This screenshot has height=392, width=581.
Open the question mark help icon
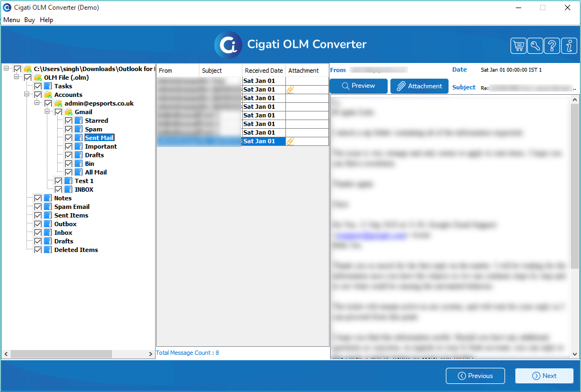coord(552,46)
